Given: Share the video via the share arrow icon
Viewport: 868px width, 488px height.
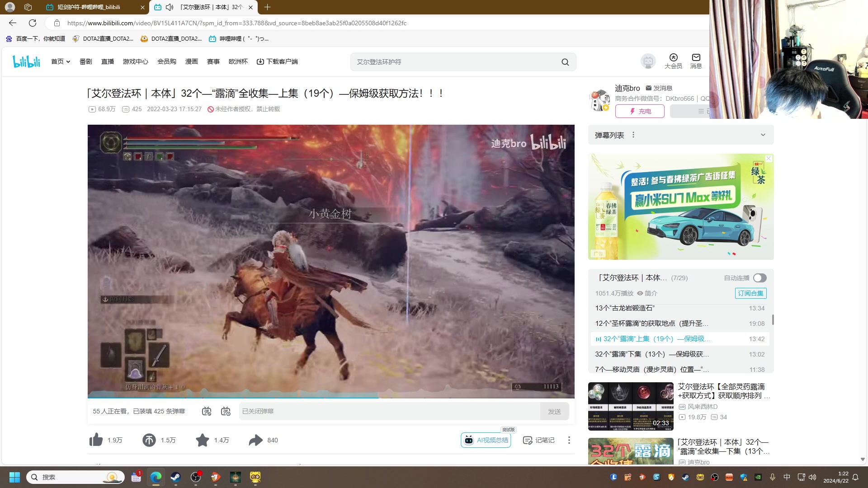Looking at the screenshot, I should click(x=255, y=440).
